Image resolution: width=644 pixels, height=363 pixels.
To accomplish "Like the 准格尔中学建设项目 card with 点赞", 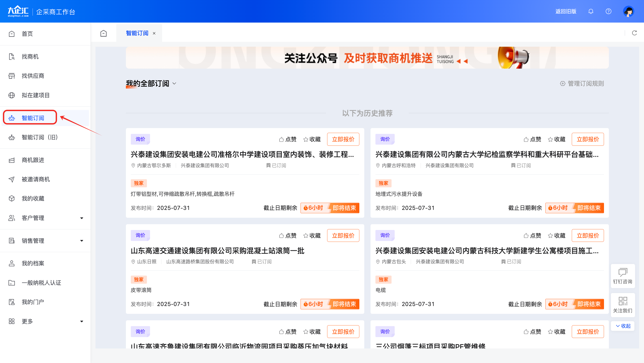I will tap(288, 139).
